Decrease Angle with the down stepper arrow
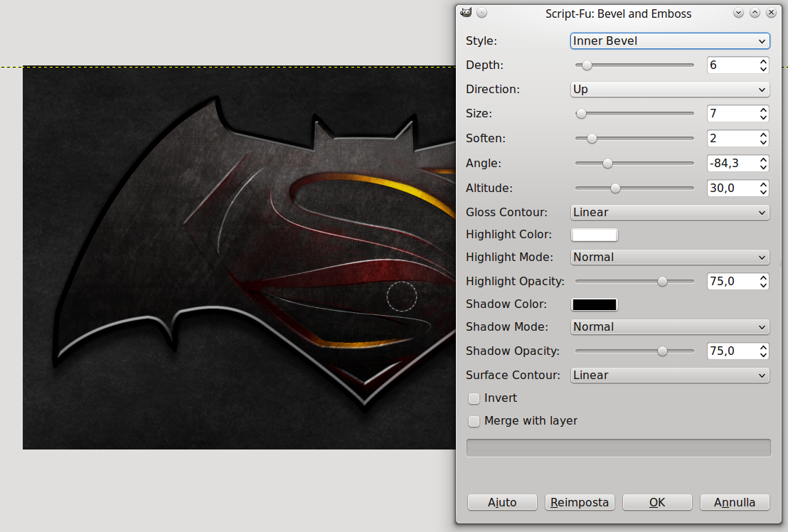Image resolution: width=788 pixels, height=532 pixels. point(764,168)
